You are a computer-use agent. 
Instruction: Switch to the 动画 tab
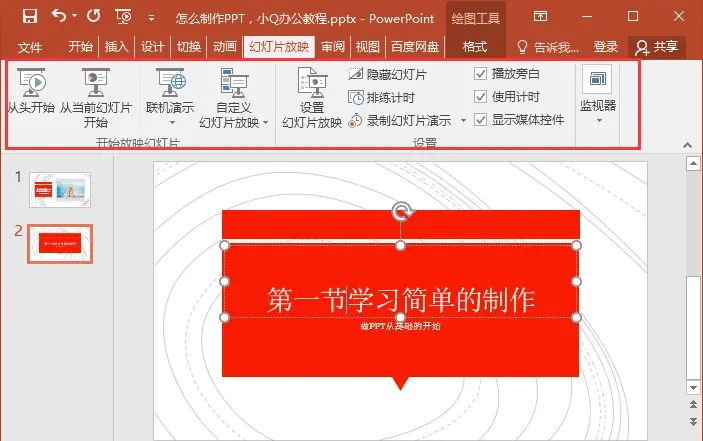click(225, 47)
